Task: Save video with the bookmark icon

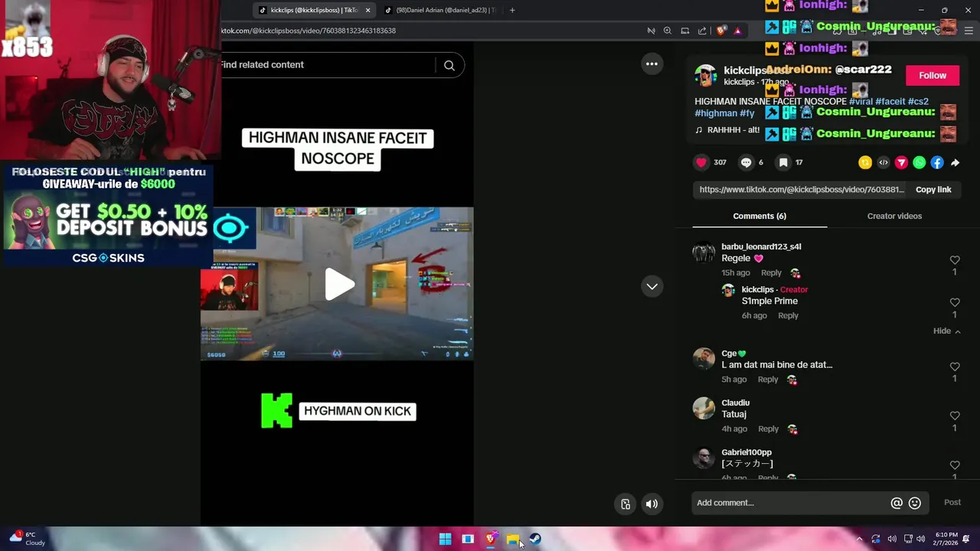Action: [783, 162]
